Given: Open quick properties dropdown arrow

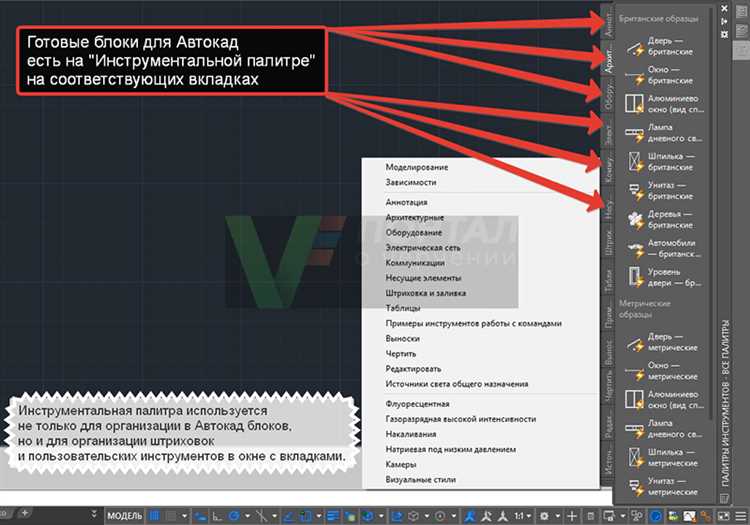Looking at the screenshot, I should click(x=622, y=516).
